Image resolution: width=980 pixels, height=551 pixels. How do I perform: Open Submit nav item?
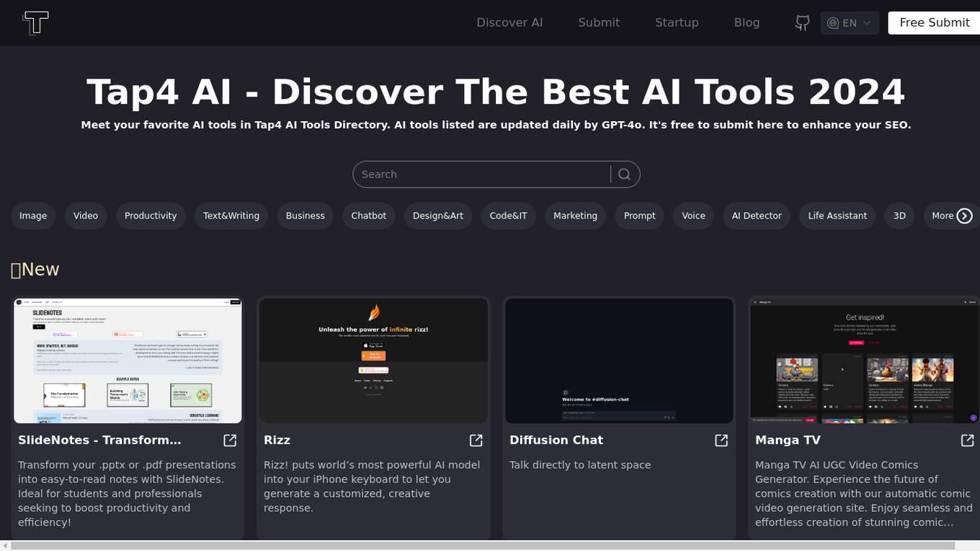pos(599,22)
